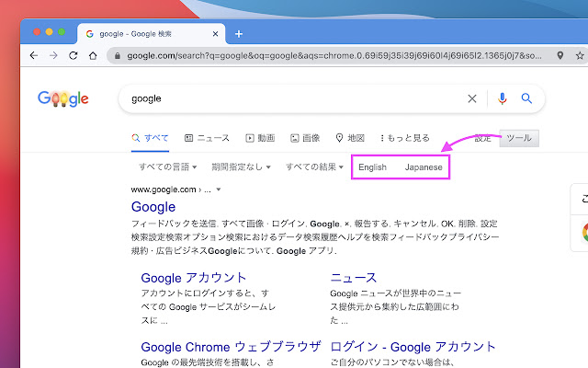Viewport: 588px width, 368px height.
Task: Go to browser home icon
Action: [93, 55]
